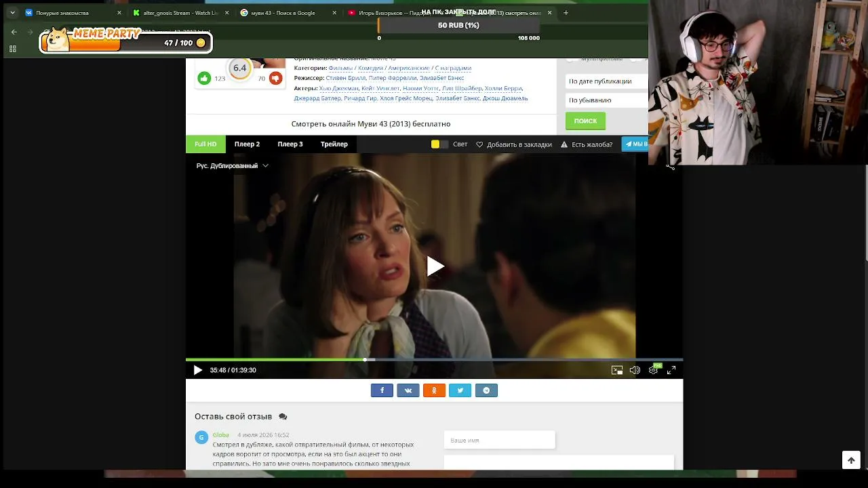Share on Facebook
Viewport: 868px width, 488px height.
pos(382,390)
